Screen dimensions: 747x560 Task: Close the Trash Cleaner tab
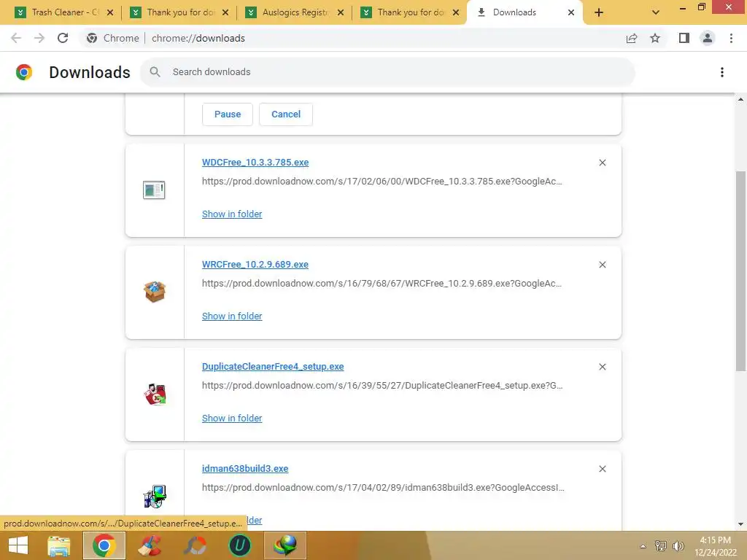coord(110,12)
